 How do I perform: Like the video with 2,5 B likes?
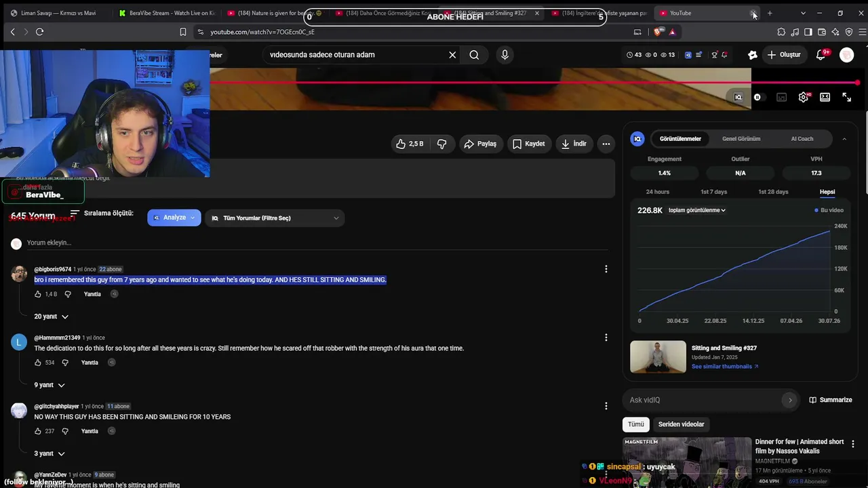click(410, 144)
